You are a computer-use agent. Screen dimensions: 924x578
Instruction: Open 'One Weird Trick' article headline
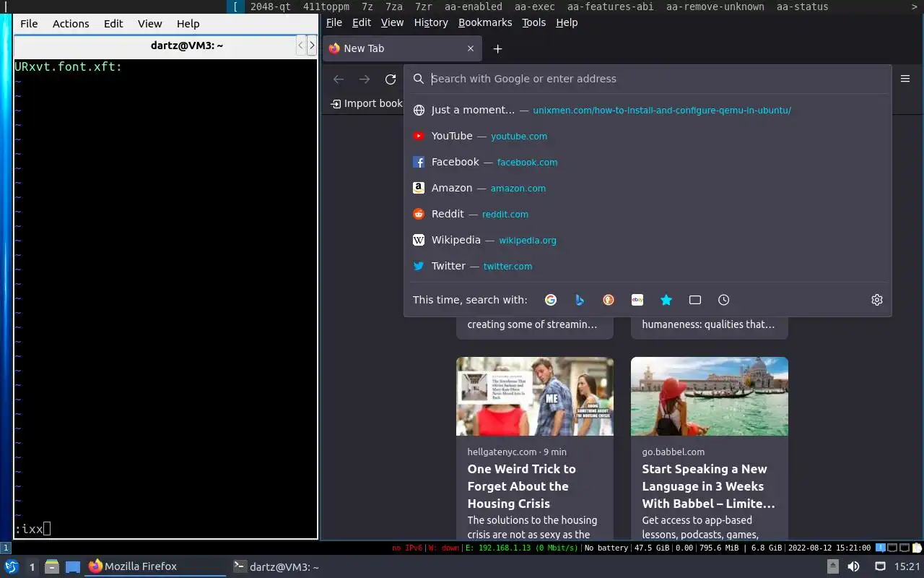(522, 486)
